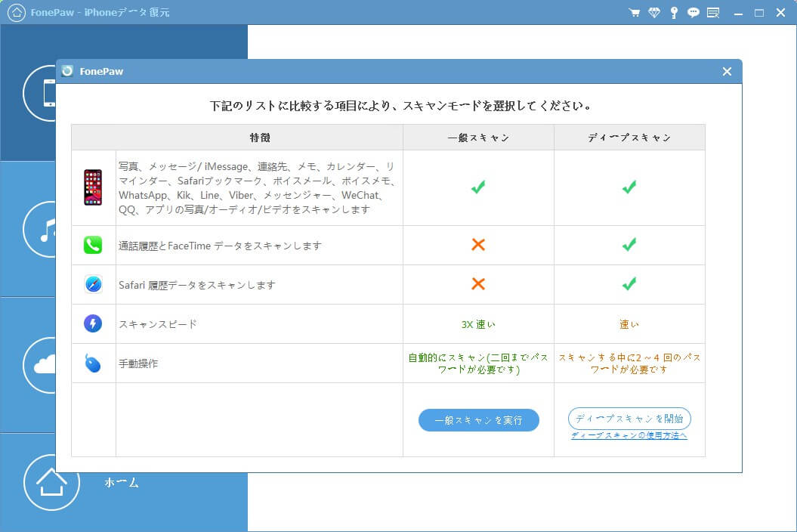Screen dimensions: 797x532
Task: Click the Home circle icon in sidebar
Action: point(51,482)
